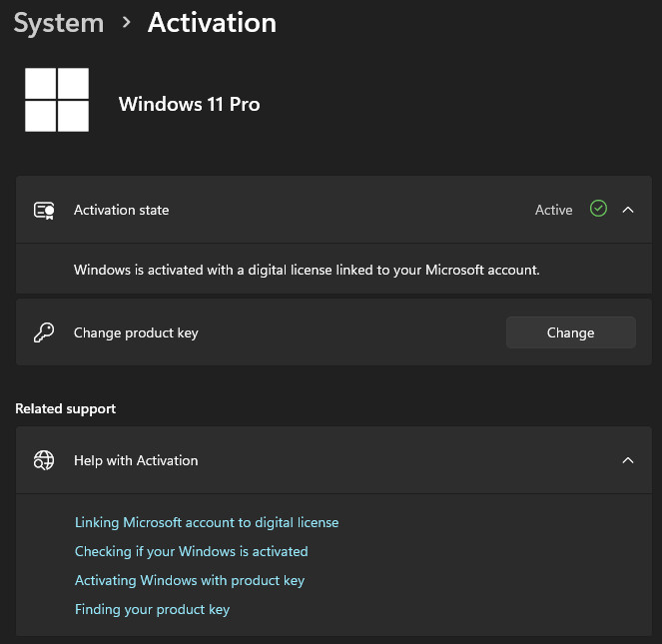Go back to System in breadcrumb
662x644 pixels.
(59, 23)
